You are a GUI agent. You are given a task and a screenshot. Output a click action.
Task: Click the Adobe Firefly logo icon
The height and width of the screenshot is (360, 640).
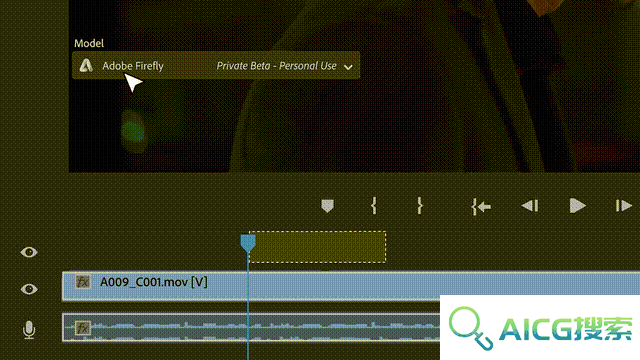click(86, 65)
